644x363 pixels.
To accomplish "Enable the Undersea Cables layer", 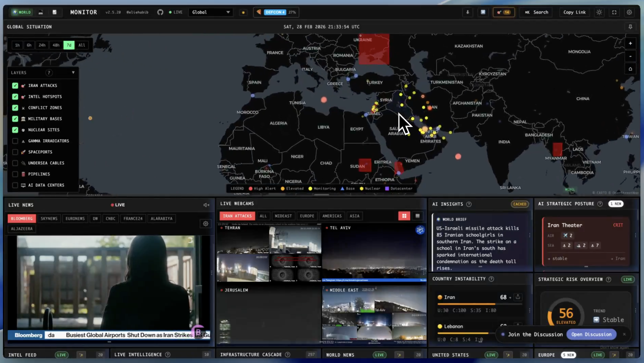I will tap(15, 163).
